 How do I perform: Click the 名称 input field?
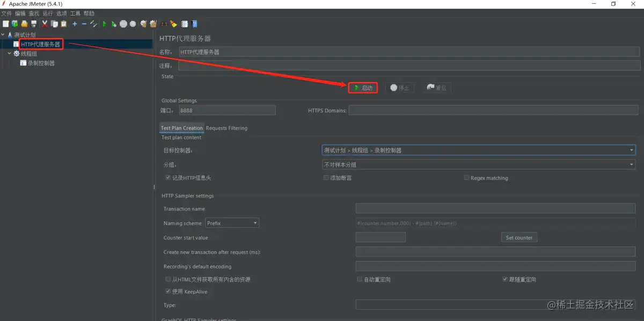(409, 52)
